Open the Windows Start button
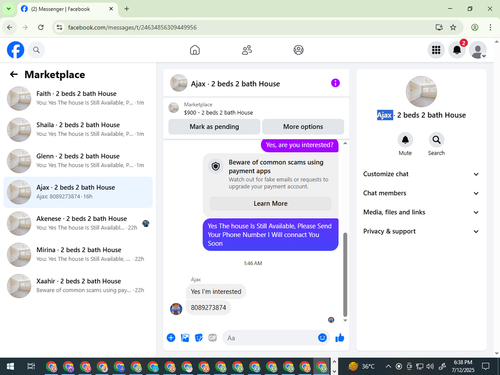 coord(10,367)
